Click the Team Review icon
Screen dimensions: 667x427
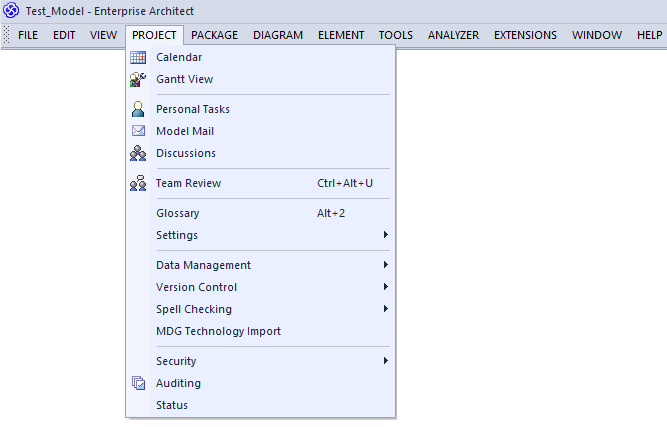138,183
